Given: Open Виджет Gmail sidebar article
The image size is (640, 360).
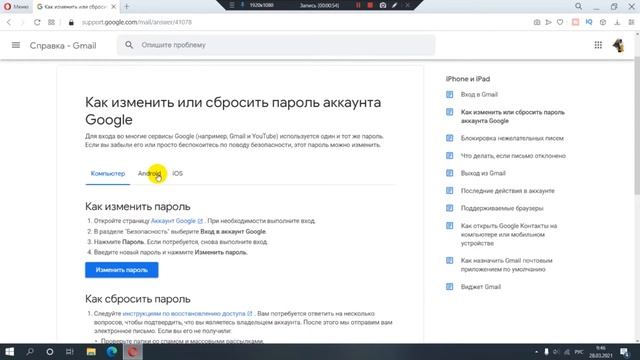Looking at the screenshot, I should [x=480, y=287].
